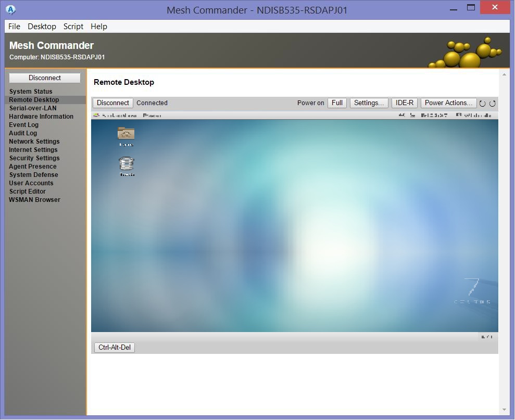Open Security Settings
This screenshot has height=420, width=515.
coord(34,158)
